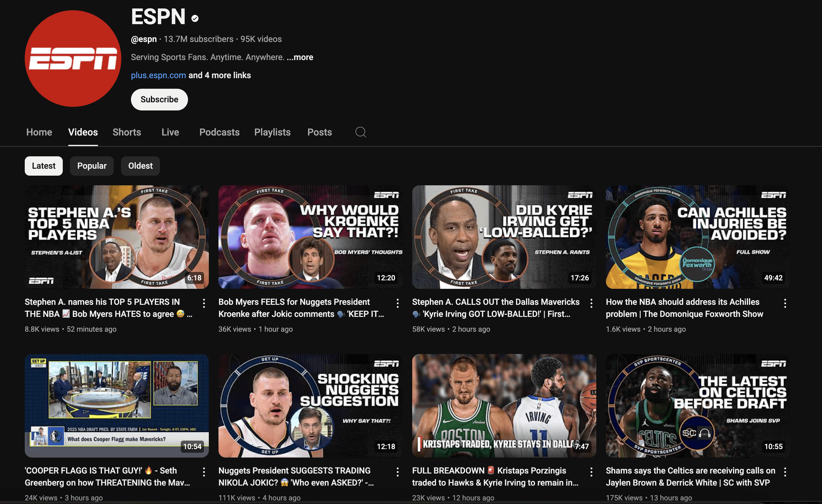Open title 'Nuggets President SUGGESTS TRADING NIKOLA JOKIC'

(296, 477)
